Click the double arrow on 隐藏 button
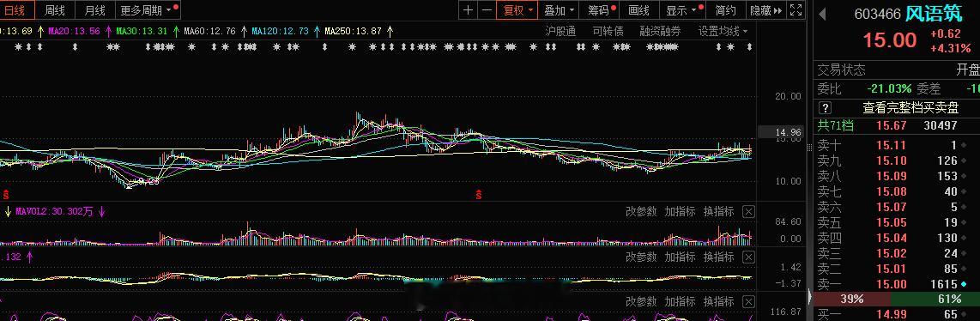The height and width of the screenshot is (321, 980). [777, 10]
